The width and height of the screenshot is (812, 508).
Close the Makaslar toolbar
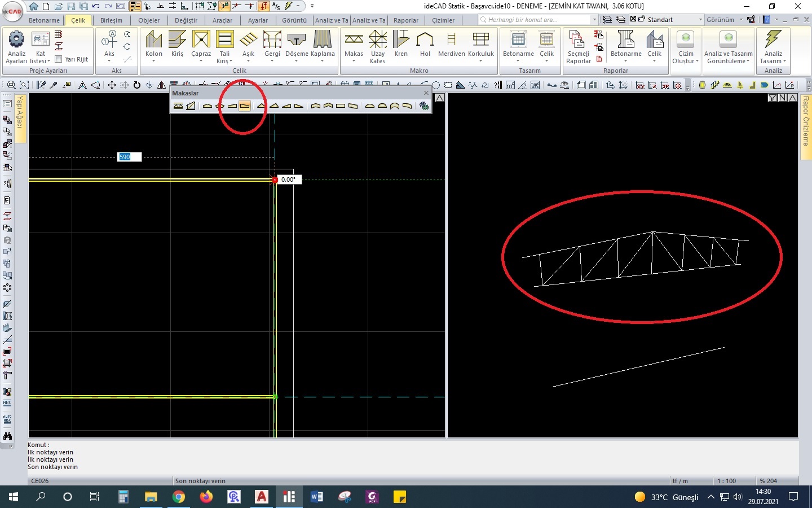pos(426,93)
